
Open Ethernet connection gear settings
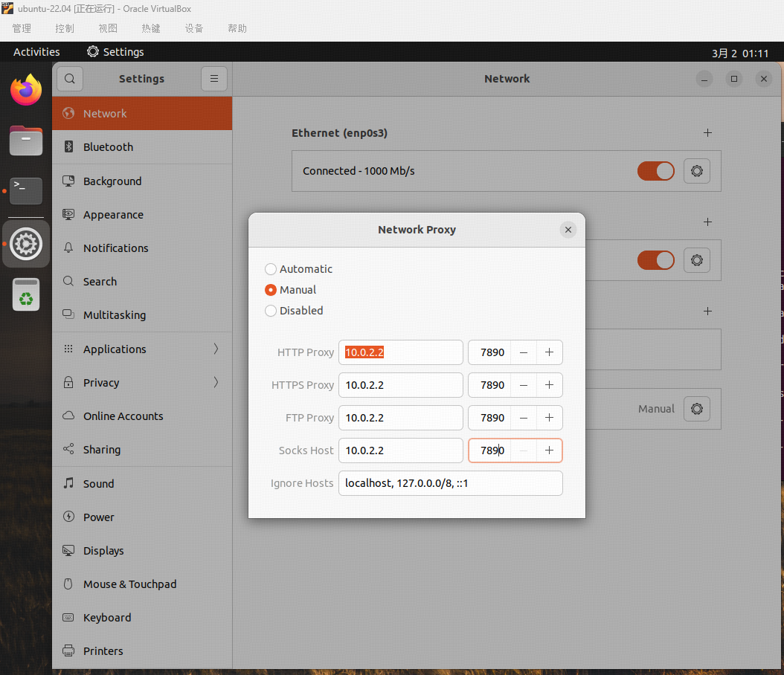(696, 171)
